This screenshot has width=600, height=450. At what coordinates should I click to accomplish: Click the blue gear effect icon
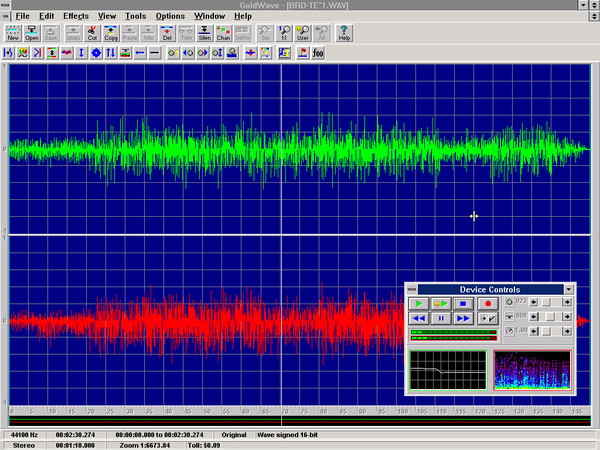click(96, 53)
